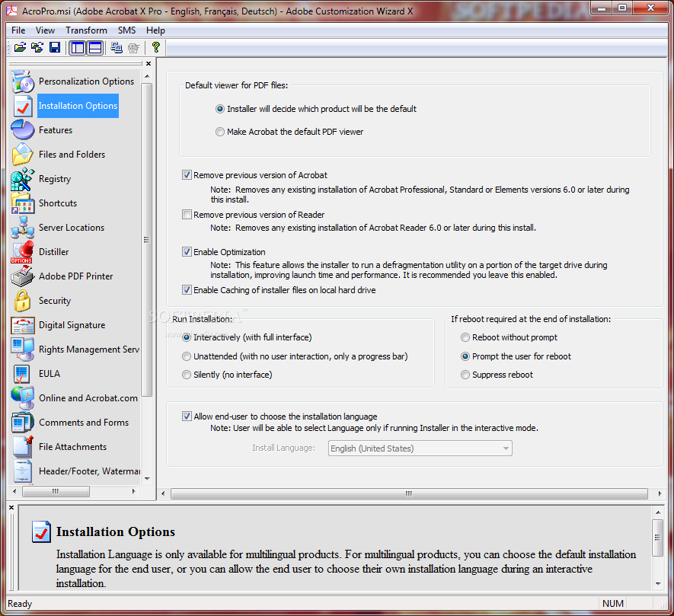The image size is (674, 616).
Task: Check Remove previous version of Reader
Action: tap(187, 215)
